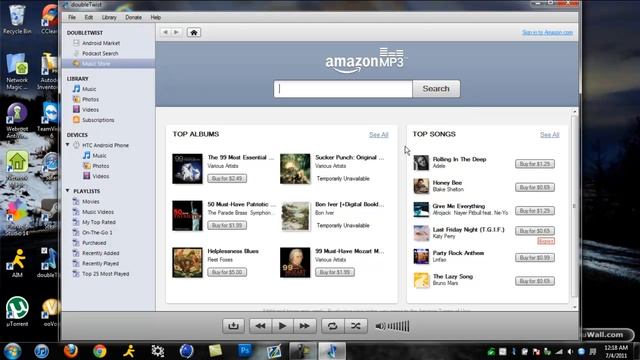Go back with the left arrow
Screen dimensions: 640x360
pyautogui.click(x=165, y=32)
